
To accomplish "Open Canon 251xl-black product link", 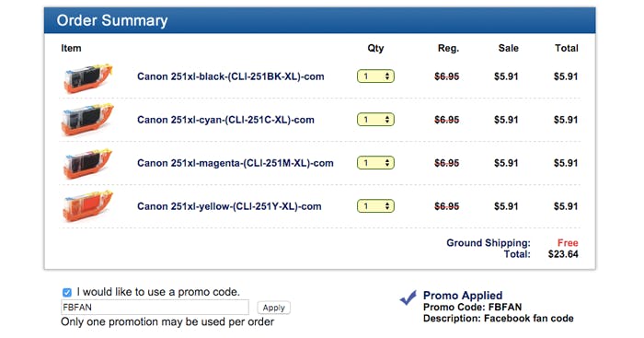I will (230, 76).
